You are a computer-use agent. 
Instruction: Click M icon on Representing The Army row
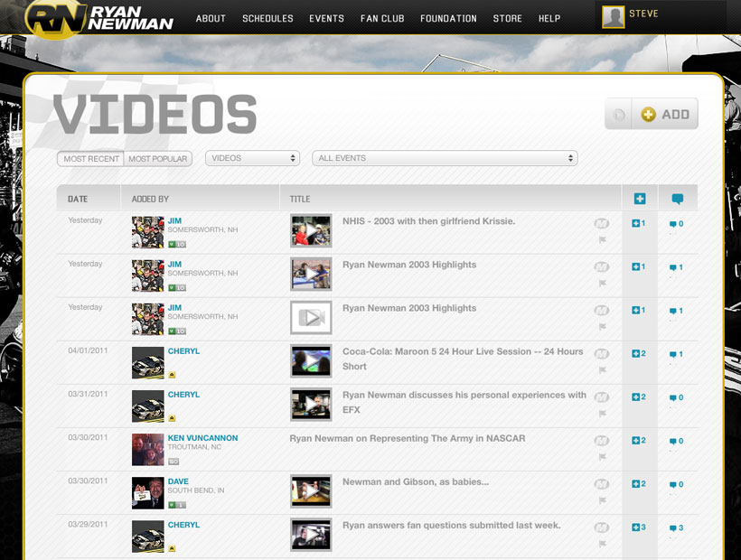click(601, 441)
